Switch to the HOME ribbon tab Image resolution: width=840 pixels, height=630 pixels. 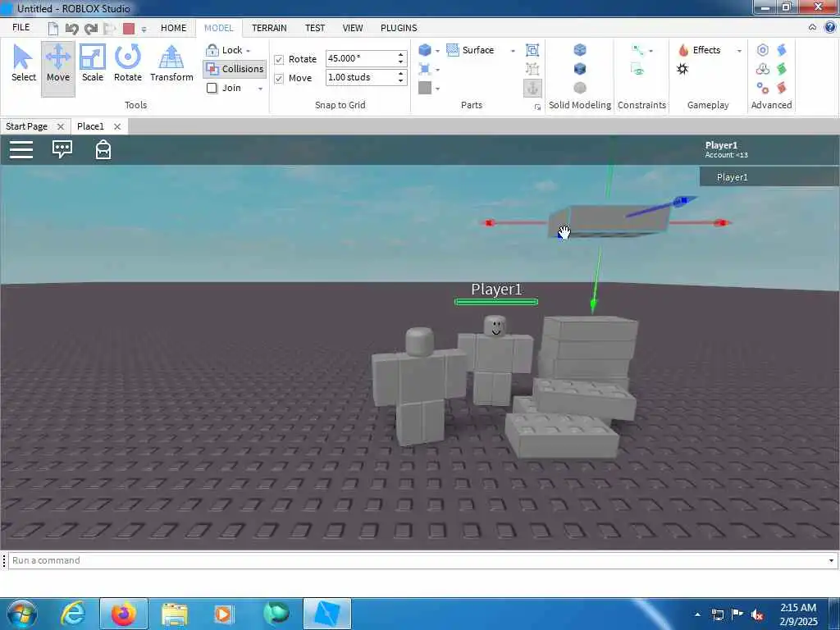point(174,28)
